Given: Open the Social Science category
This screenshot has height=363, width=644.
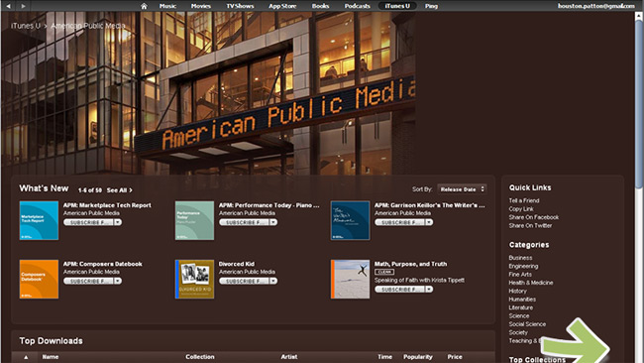Looking at the screenshot, I should click(x=528, y=324).
